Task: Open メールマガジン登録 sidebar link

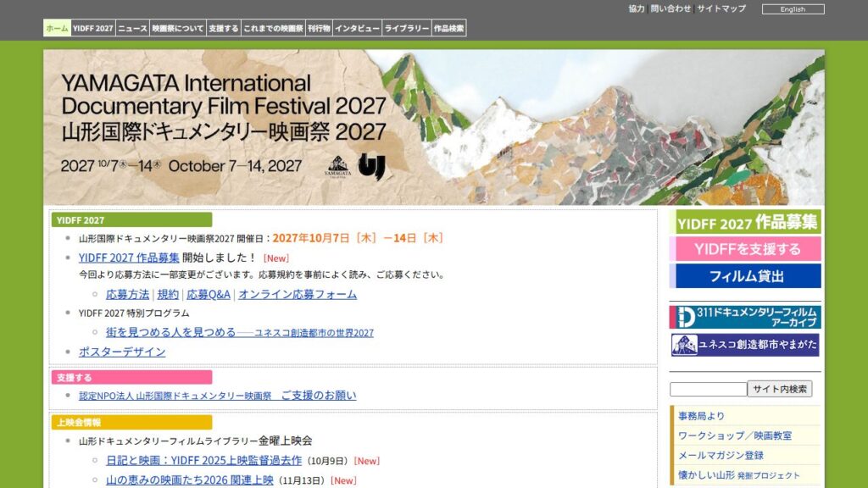Action: tap(721, 455)
